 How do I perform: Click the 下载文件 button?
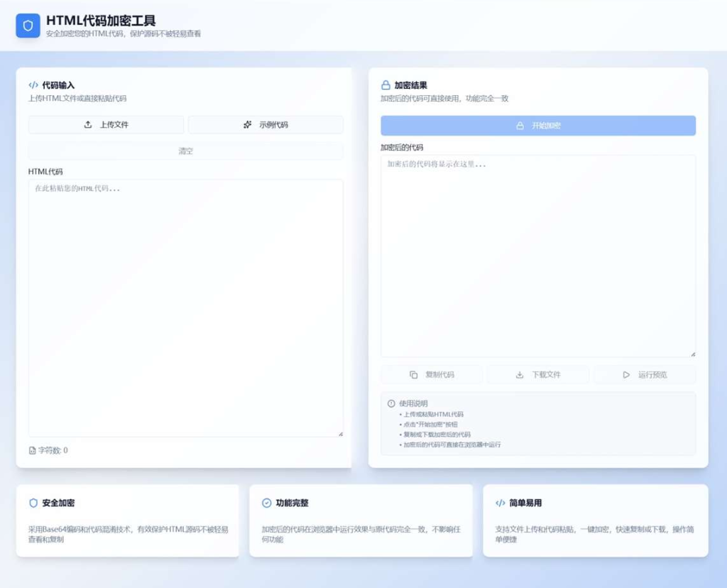[x=538, y=375]
